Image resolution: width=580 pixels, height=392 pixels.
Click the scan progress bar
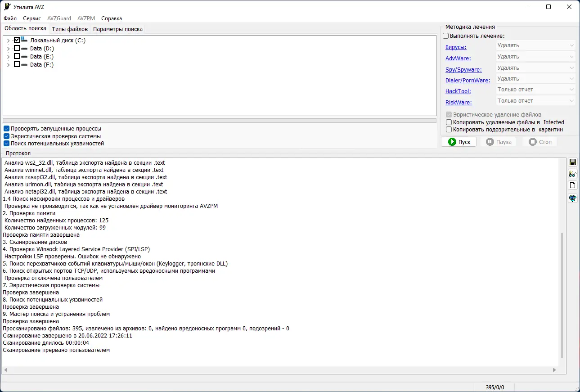(x=220, y=121)
